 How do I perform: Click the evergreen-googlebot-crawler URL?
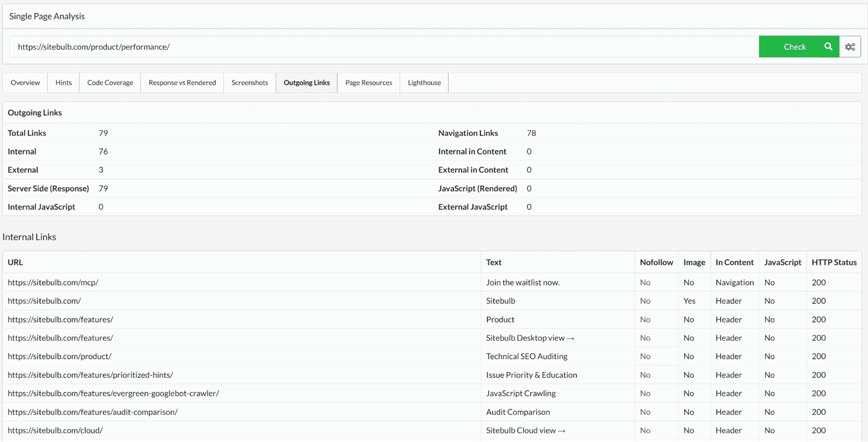[x=113, y=393]
